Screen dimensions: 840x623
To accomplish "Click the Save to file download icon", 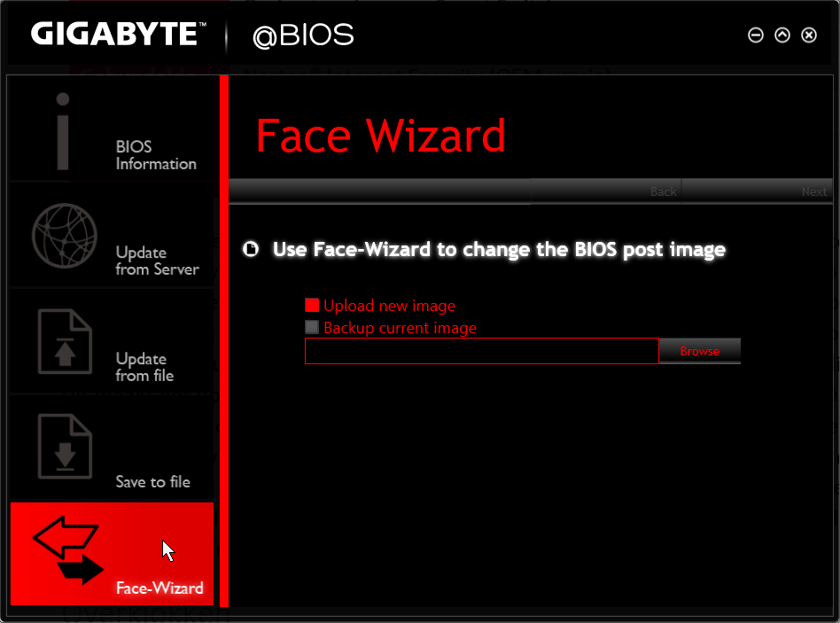I will pyautogui.click(x=65, y=447).
